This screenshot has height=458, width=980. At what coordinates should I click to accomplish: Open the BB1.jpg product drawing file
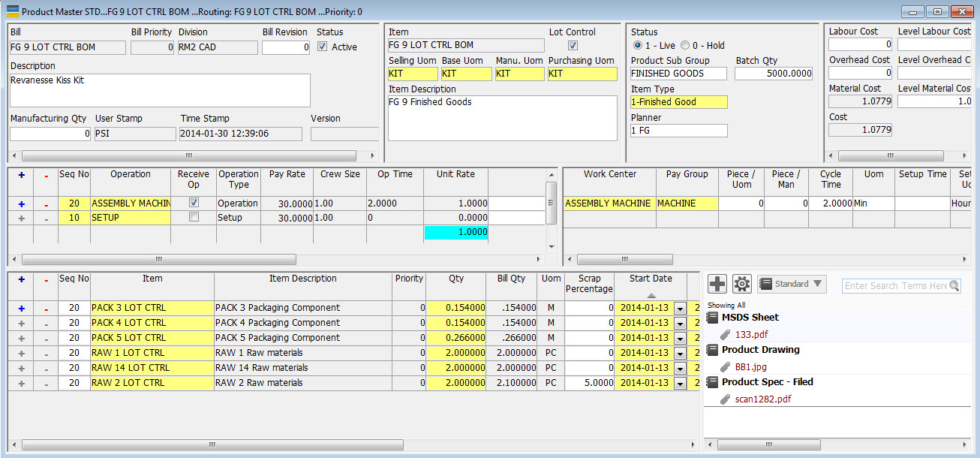pyautogui.click(x=751, y=367)
